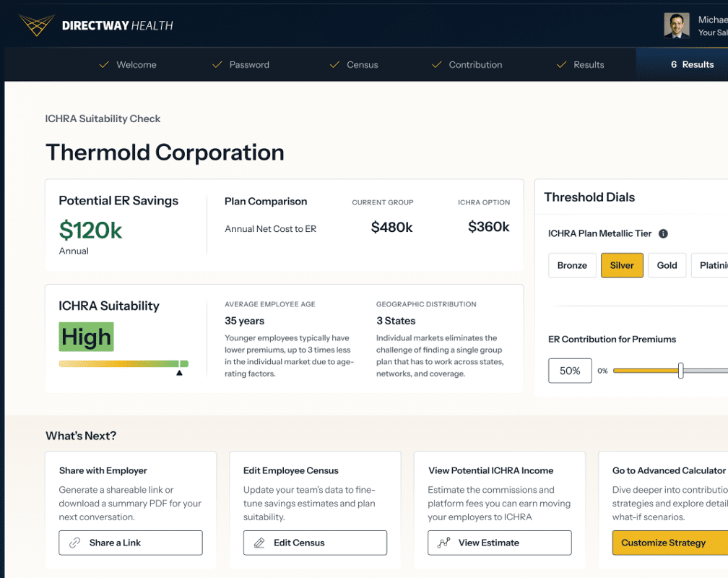Go to the Password step
The height and width of the screenshot is (578, 728).
pos(240,64)
